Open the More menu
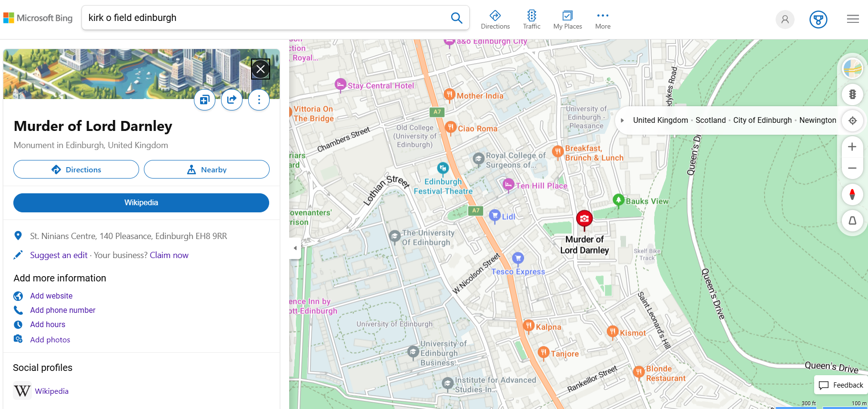Screen dimensions: 868x409 [x=603, y=20]
